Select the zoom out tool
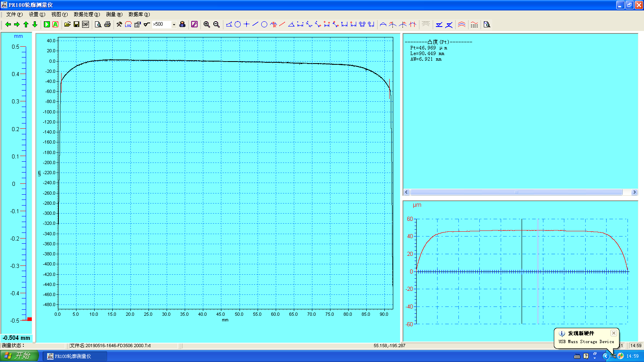The width and height of the screenshot is (644, 362). 216,25
